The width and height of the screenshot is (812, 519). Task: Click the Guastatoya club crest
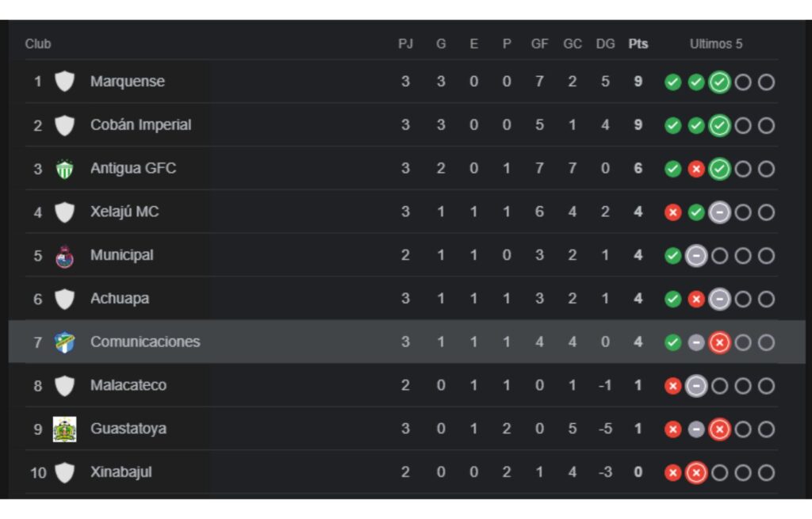[64, 429]
